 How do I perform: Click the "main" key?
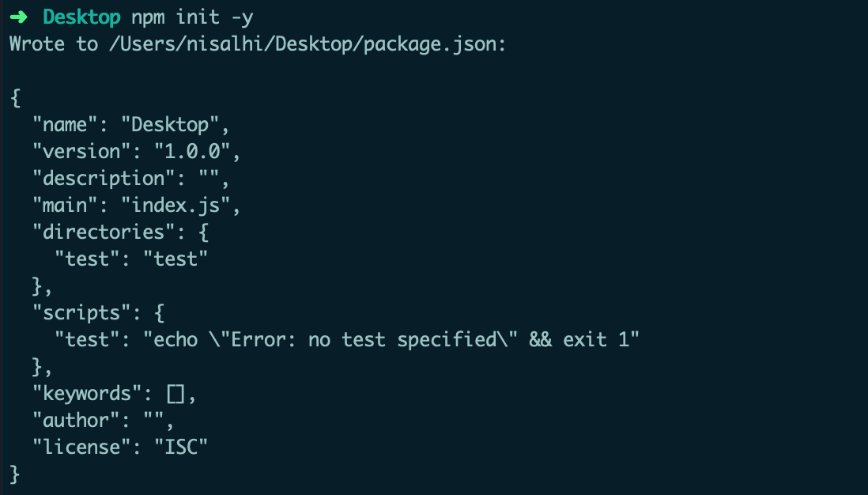pos(65,205)
